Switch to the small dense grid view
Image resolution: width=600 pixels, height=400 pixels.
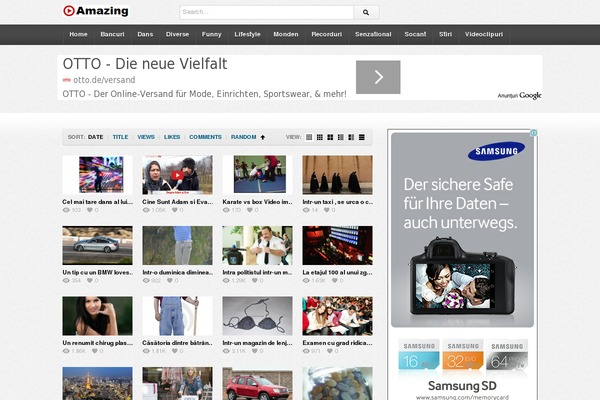pos(322,137)
